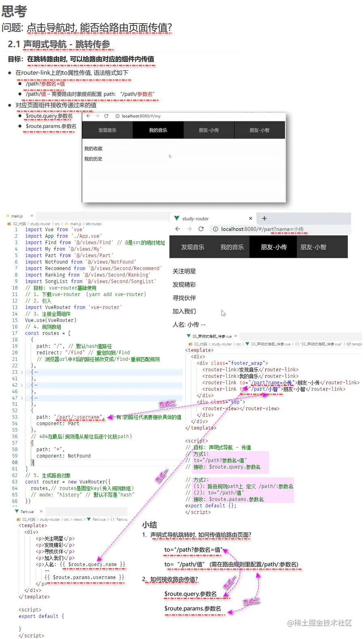Click 关注明星 text in study-router page

tap(184, 271)
